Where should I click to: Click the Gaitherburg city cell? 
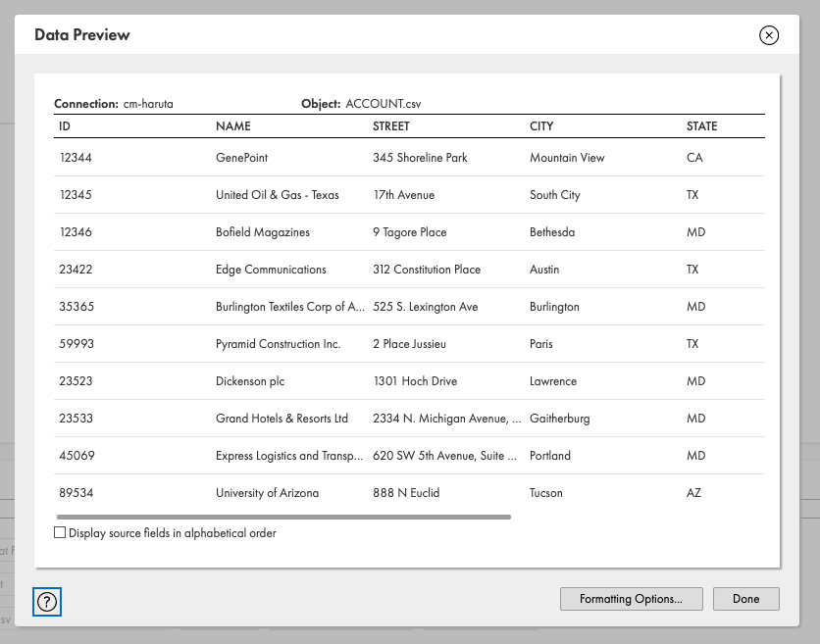(x=559, y=419)
